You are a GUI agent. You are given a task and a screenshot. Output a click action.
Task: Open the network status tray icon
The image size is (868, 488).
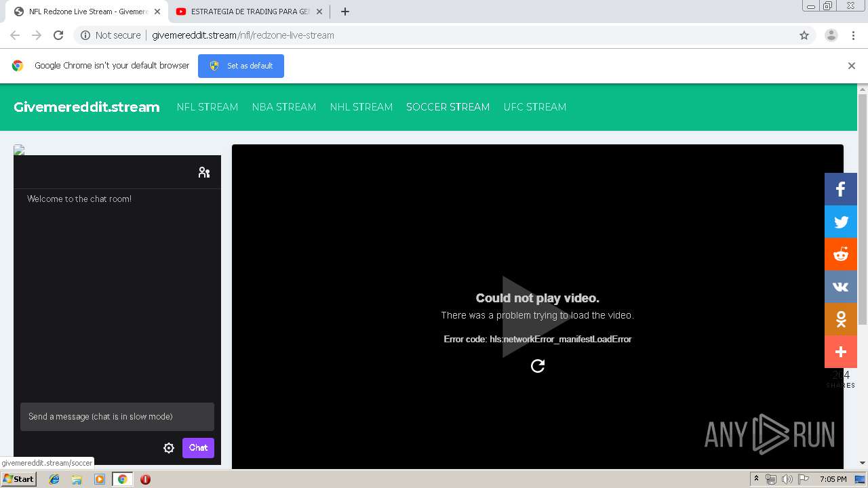click(771, 479)
